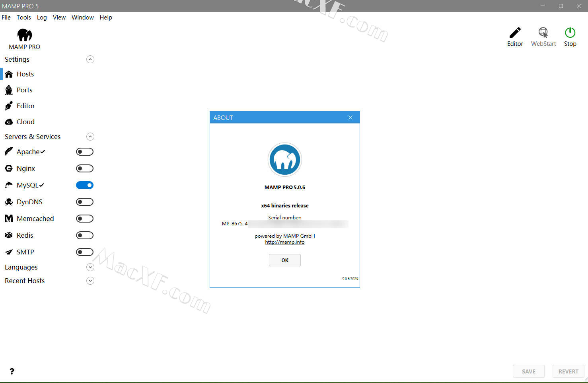Turn on the Nginx toggle
This screenshot has height=383, width=588.
click(x=84, y=168)
